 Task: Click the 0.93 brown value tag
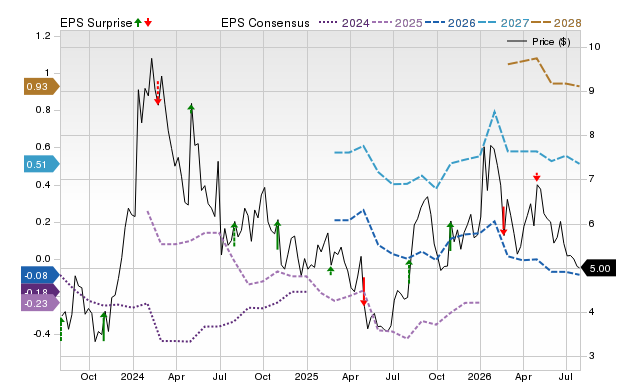[x=41, y=87]
